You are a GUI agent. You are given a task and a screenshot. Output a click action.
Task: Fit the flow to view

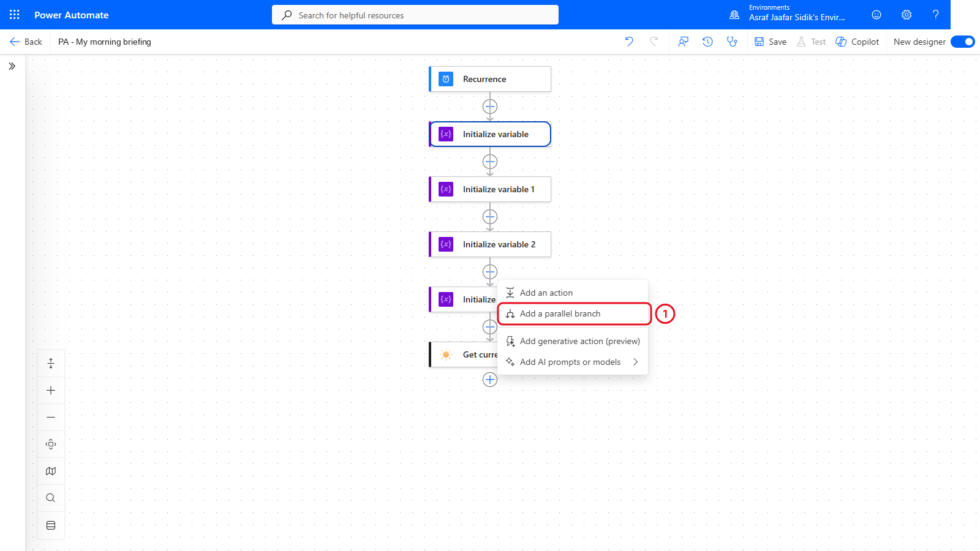[x=51, y=444]
